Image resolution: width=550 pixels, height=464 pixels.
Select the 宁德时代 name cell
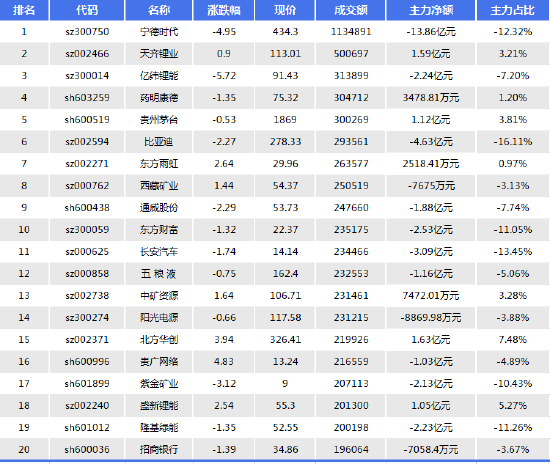coord(159,32)
